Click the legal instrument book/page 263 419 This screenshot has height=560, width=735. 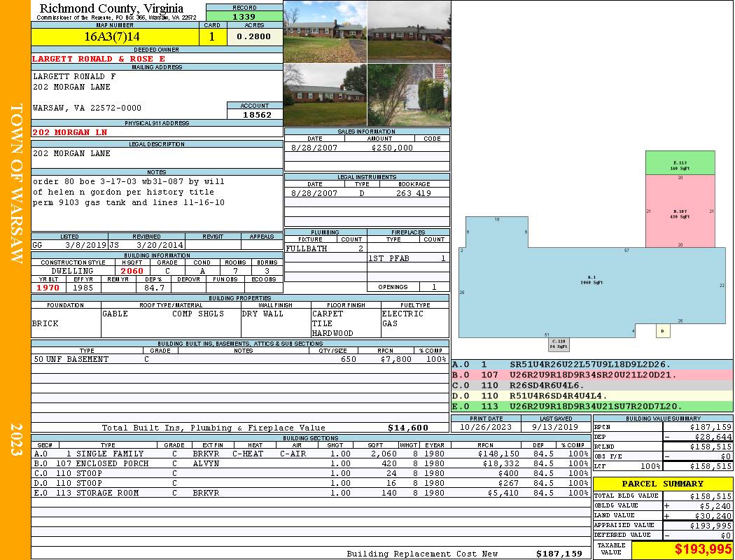[414, 193]
